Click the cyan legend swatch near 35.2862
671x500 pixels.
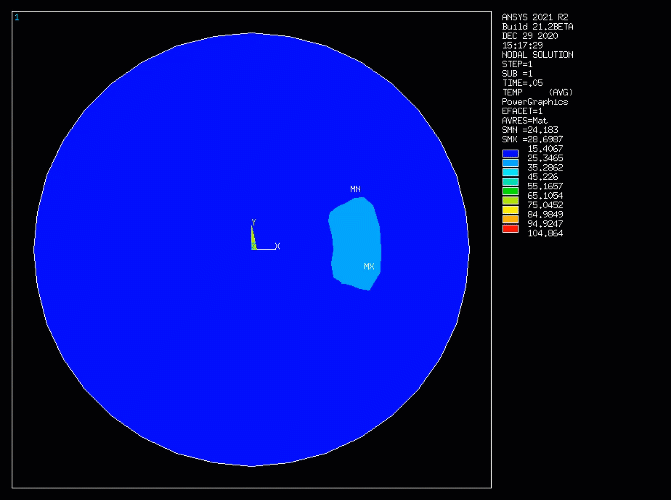pos(510,172)
